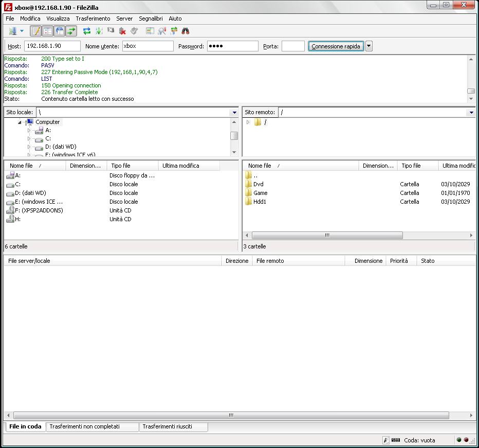The width and height of the screenshot is (479, 448).
Task: Toggle processing of transfer queue
Action: (x=99, y=31)
